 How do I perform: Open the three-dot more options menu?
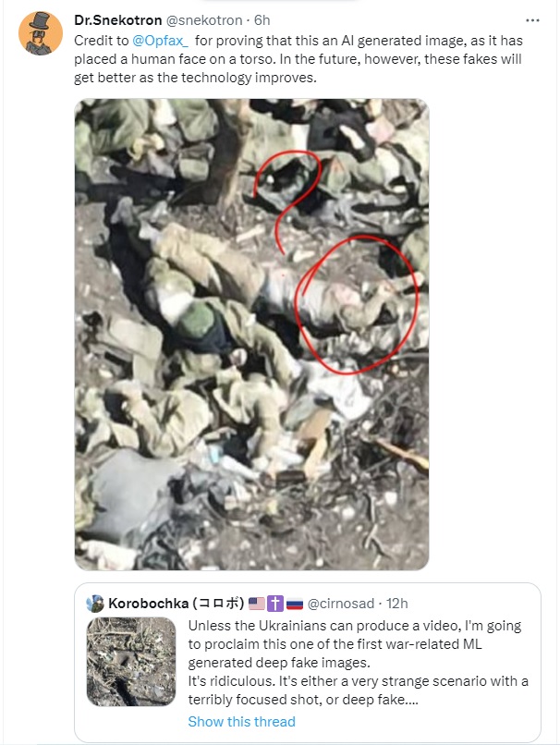click(x=532, y=20)
